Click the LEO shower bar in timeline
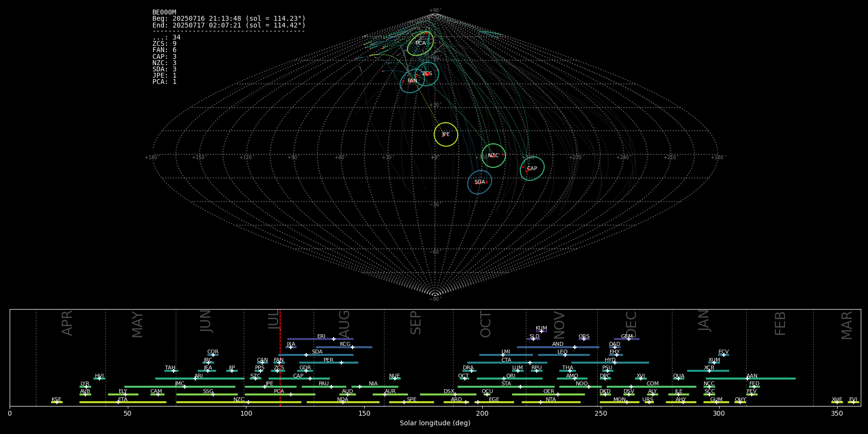This screenshot has height=434, width=868. point(564,355)
